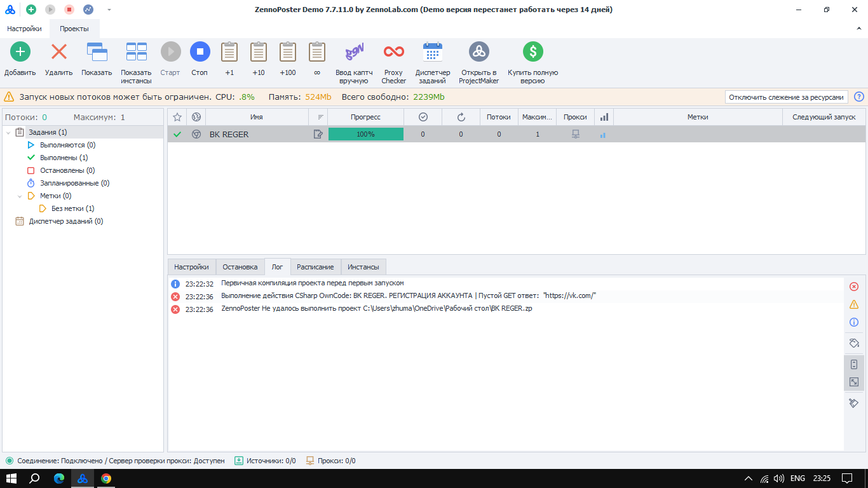Select Выполняются (0) in task tree
This screenshot has width=868, height=488.
pos(67,145)
